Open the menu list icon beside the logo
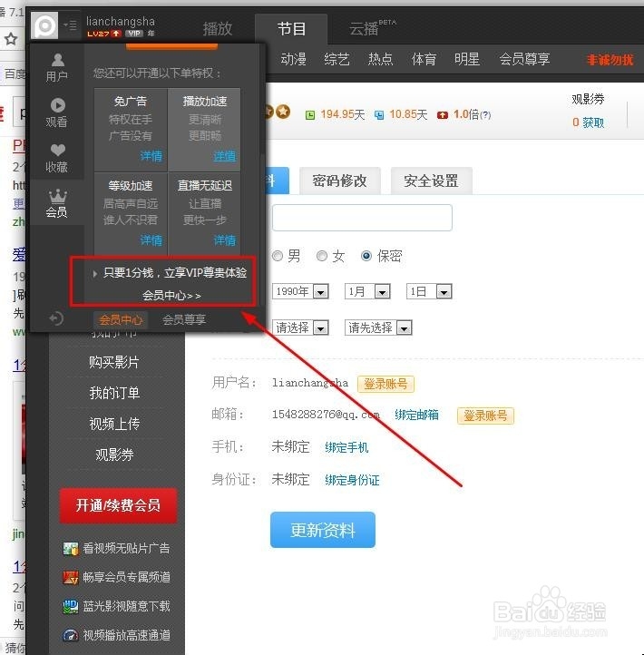This screenshot has height=655, width=644. [70, 25]
